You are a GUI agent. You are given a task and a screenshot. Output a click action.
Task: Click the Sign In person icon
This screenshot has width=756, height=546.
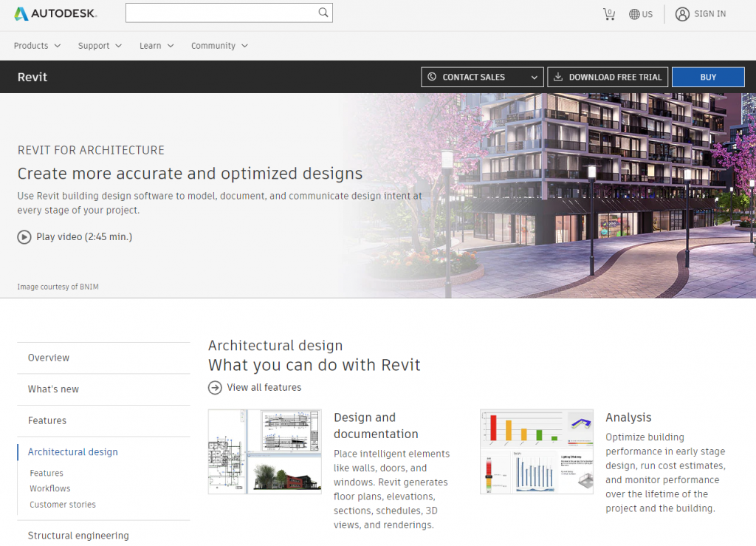coord(681,13)
